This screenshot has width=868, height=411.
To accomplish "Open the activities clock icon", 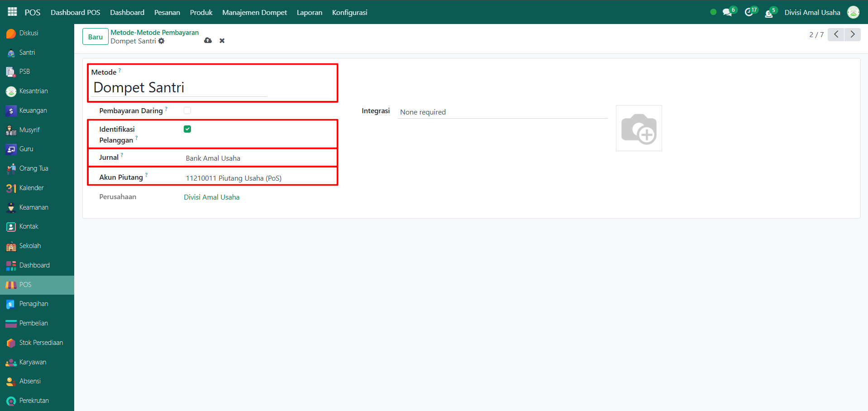I will [749, 12].
